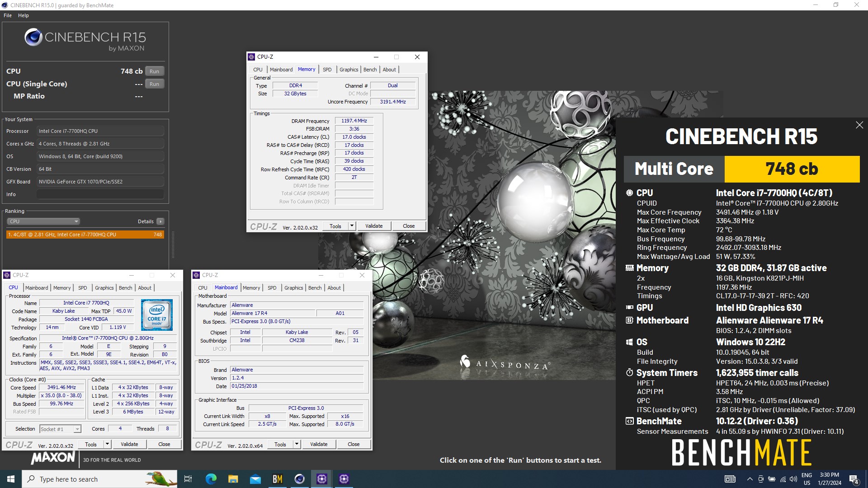Expand Tools arrow in Mainboard CPU-Z window
Image resolution: width=868 pixels, height=488 pixels.
point(297,444)
